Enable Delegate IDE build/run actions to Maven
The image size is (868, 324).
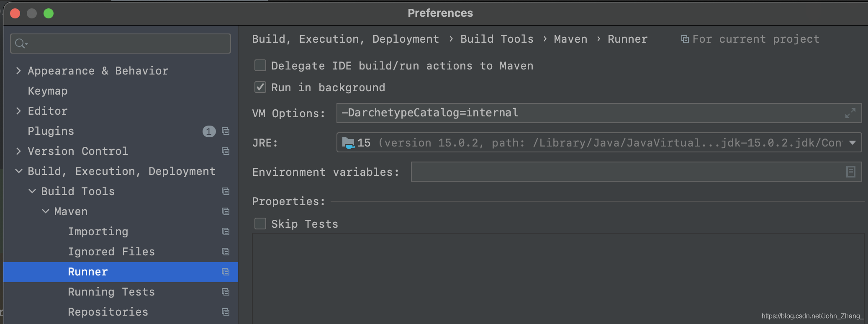pyautogui.click(x=260, y=65)
